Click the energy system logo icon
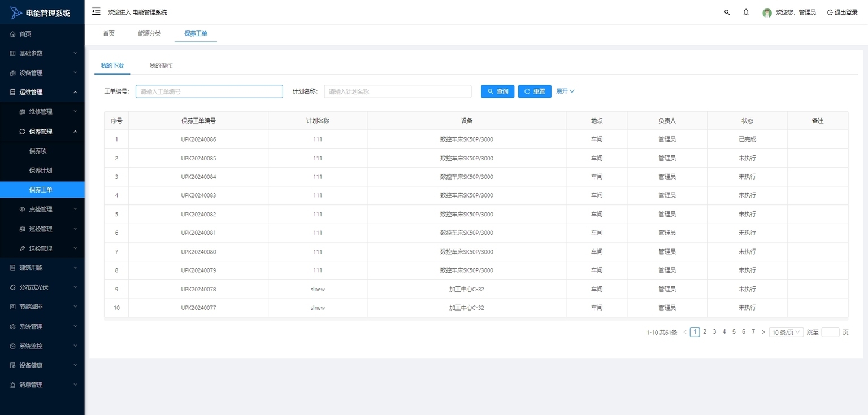 pos(16,12)
